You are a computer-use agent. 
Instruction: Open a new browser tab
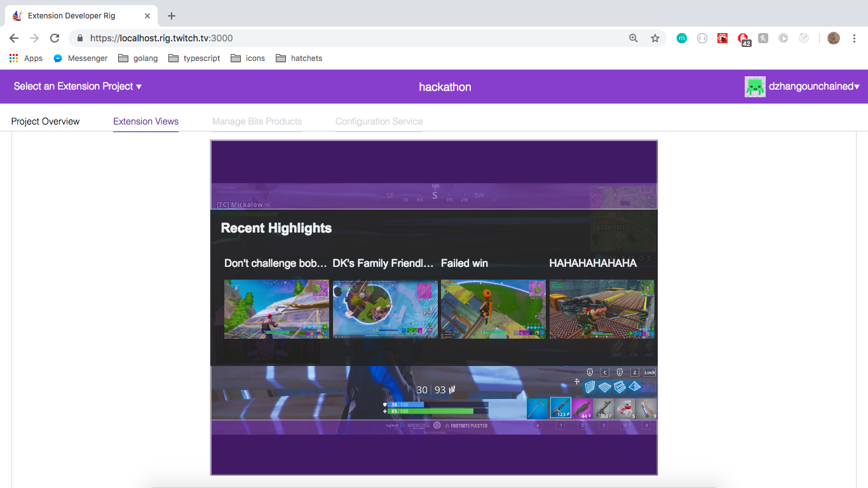[x=172, y=16]
